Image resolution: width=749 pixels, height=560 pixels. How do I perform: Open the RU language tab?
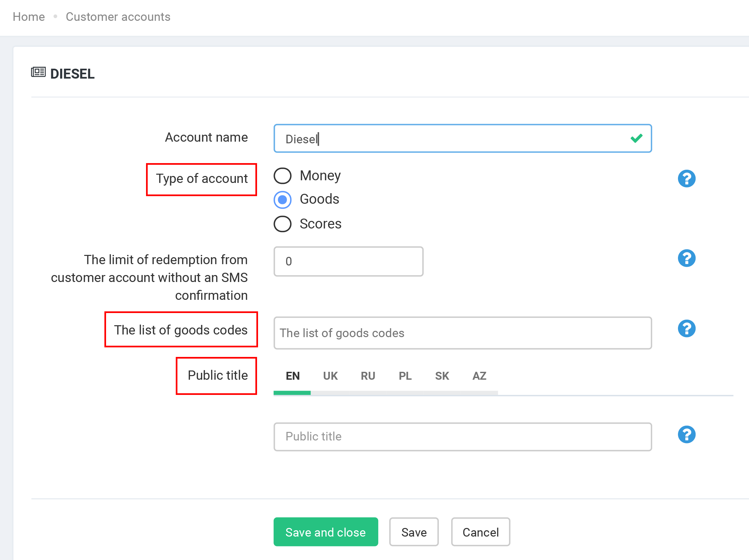[368, 376]
